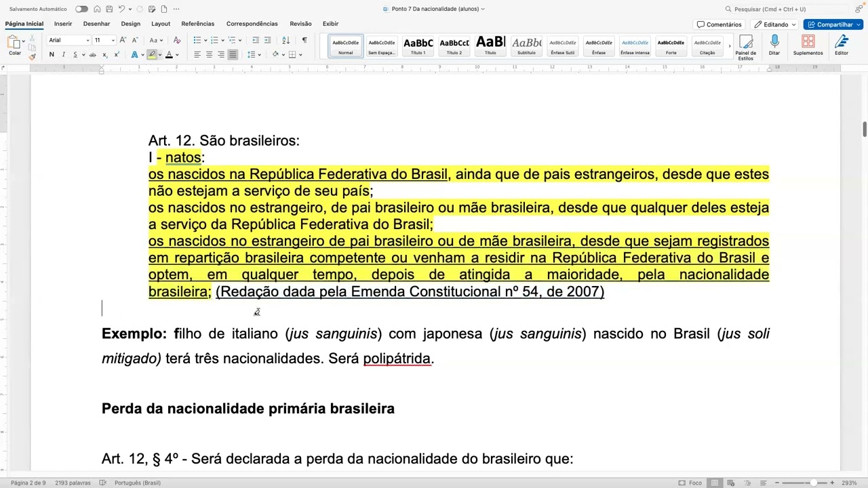Click the decrease indent icon
This screenshot has width=868, height=488.
[256, 40]
